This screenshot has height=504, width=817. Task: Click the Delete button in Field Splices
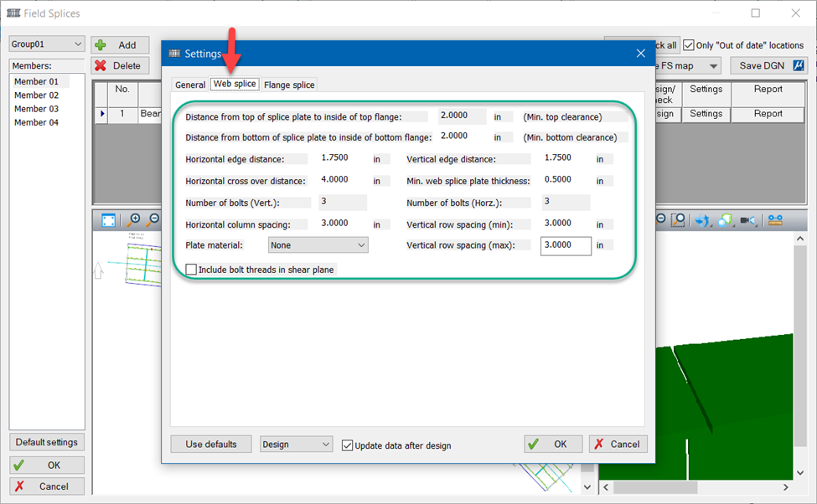click(120, 65)
